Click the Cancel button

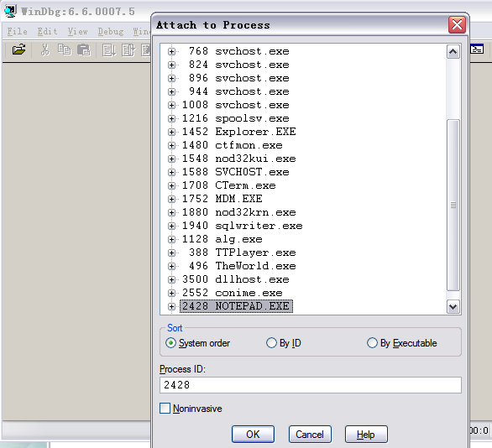point(310,435)
